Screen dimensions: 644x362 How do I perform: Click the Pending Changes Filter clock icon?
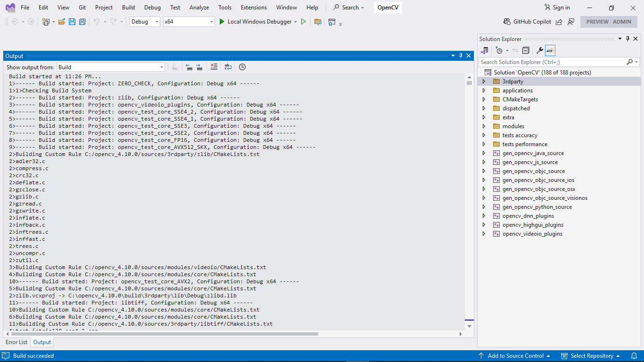499,50
